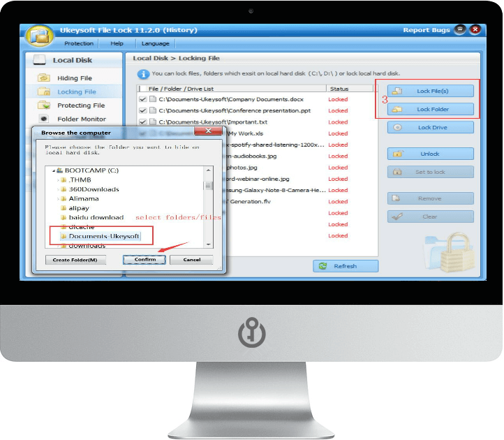Click the Lock Drive button
Image resolution: width=504 pixels, height=440 pixels.
click(x=431, y=127)
